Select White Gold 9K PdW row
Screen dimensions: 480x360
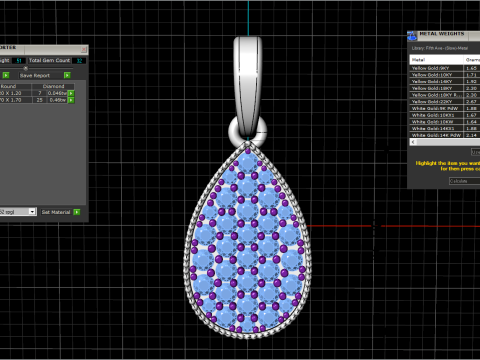pyautogui.click(x=445, y=108)
